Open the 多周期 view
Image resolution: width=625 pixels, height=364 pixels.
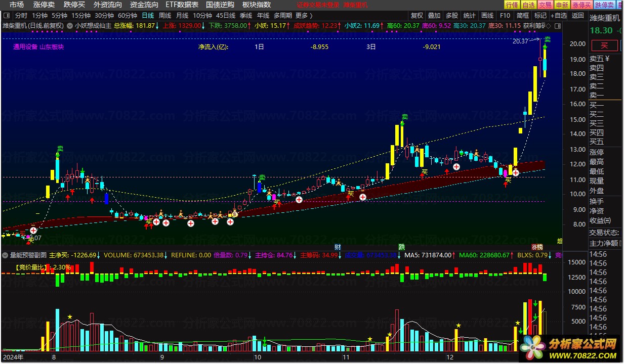(x=283, y=15)
